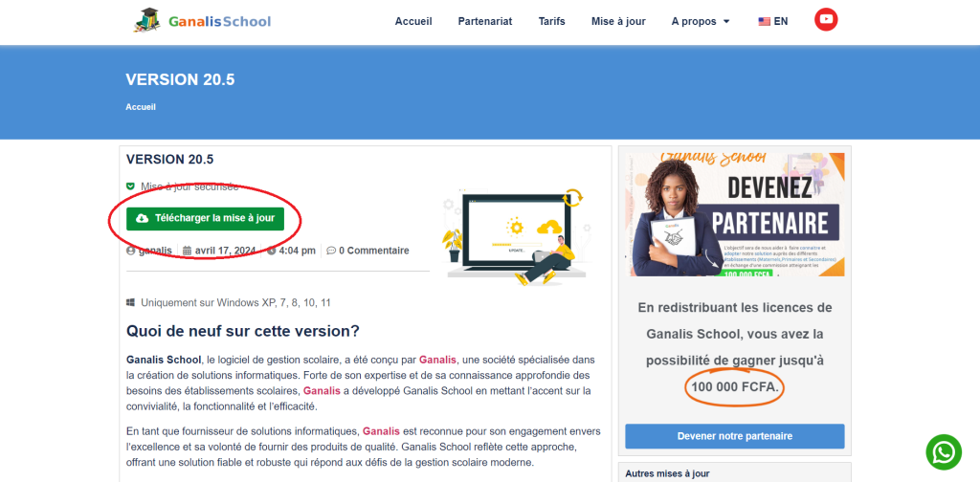Follow the Ganalis link after 'besoins des établissements scolaires'

tap(322, 391)
